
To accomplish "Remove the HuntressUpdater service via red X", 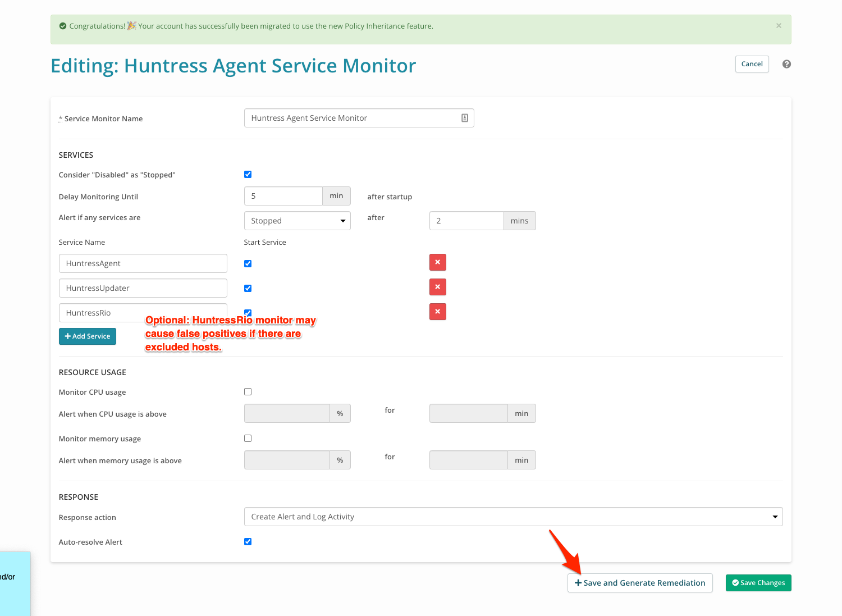I will point(438,287).
